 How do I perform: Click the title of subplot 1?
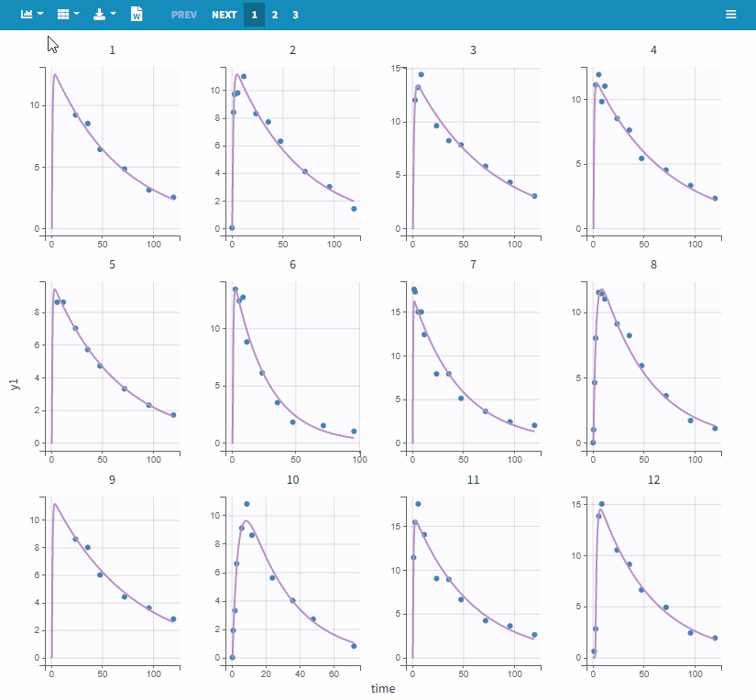113,49
